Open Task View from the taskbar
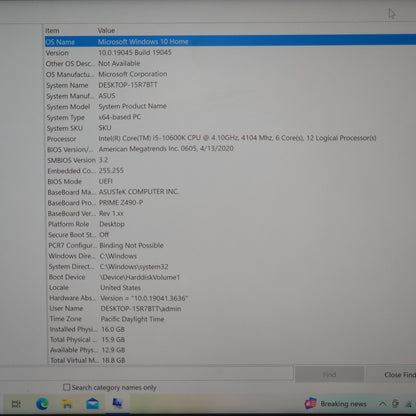The height and width of the screenshot is (416, 416). click(x=16, y=404)
